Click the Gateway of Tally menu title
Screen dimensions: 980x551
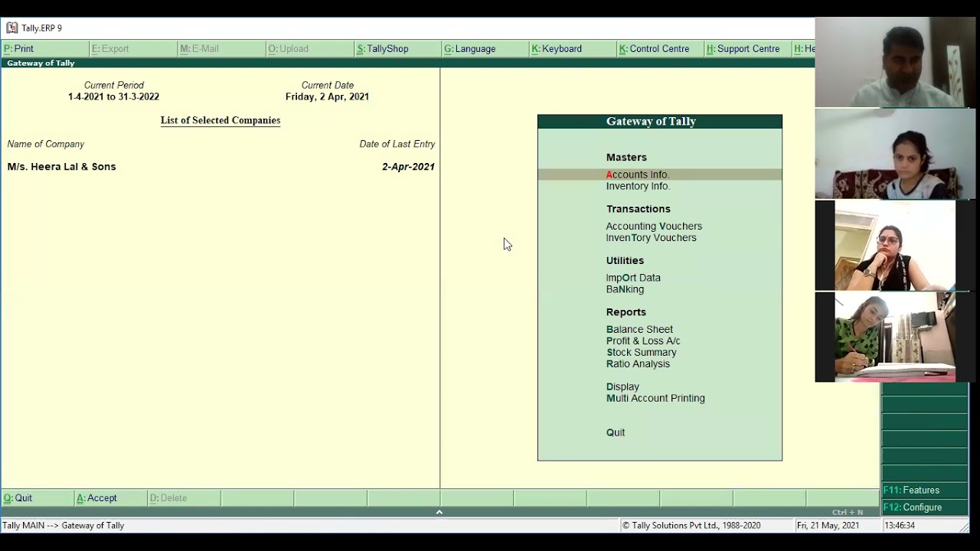pyautogui.click(x=651, y=122)
